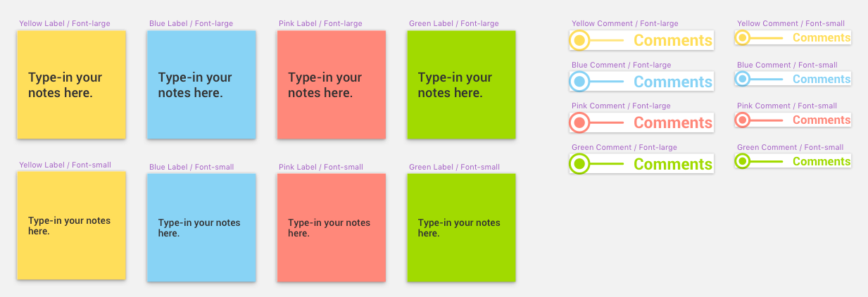The image size is (868, 297).
Task: Select the Green Label / Font-small sticky note
Action: pyautogui.click(x=461, y=227)
